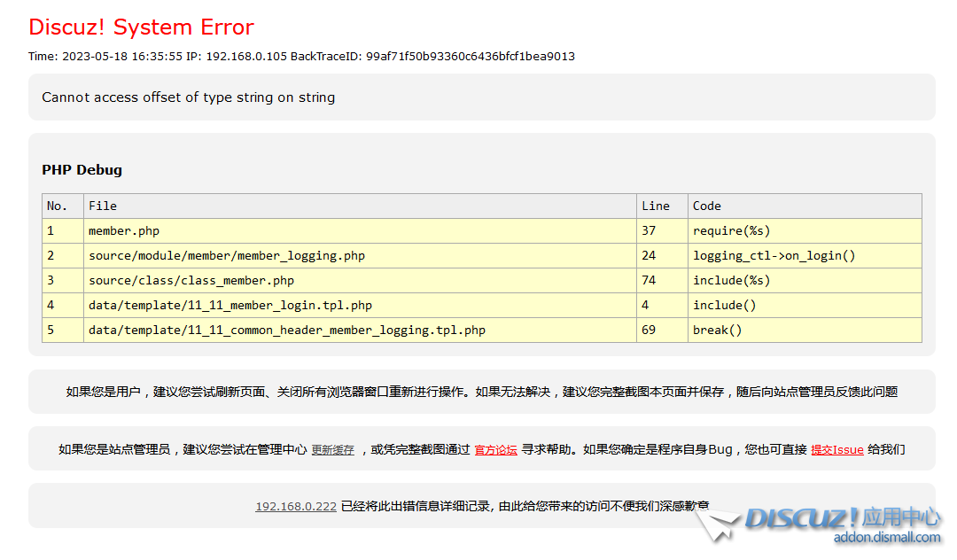Click the Discuz! System Error title

[x=141, y=27]
